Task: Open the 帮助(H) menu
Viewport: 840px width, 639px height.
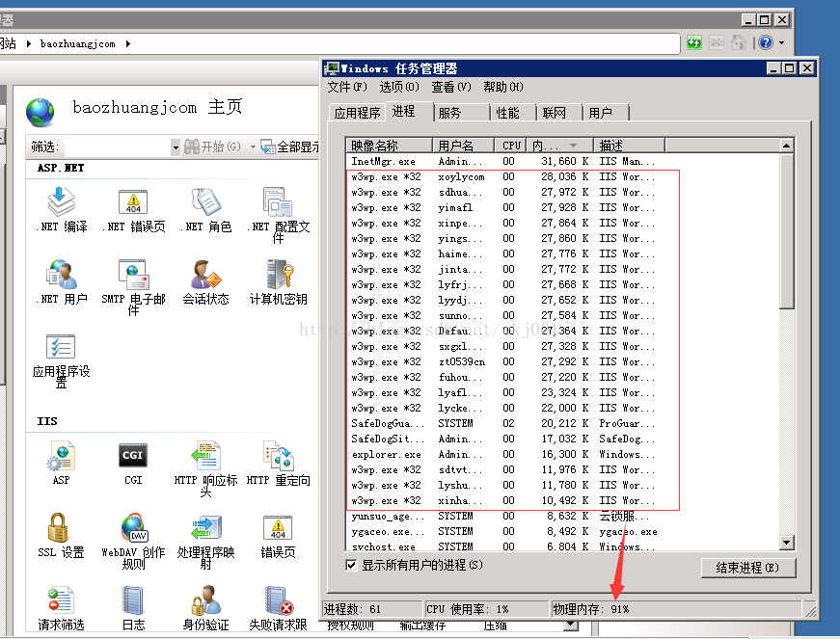Action: tap(503, 87)
